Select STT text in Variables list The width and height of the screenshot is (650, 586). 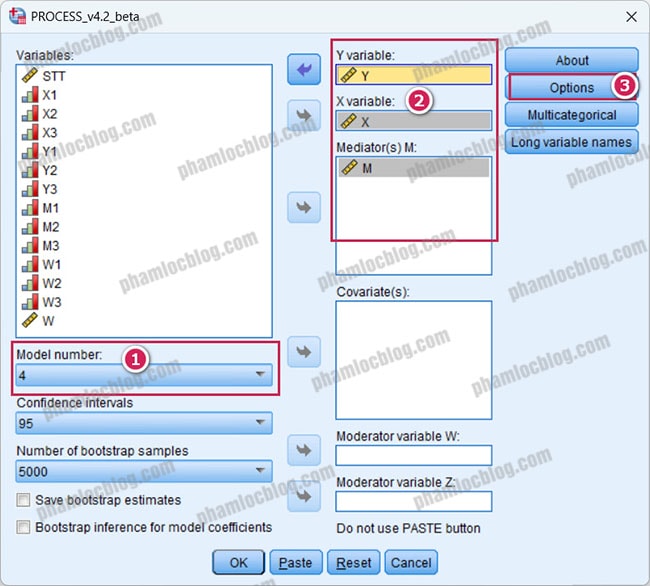pos(54,76)
